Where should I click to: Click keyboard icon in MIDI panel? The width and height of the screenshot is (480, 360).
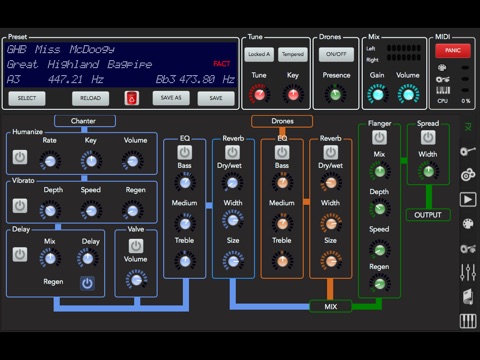[443, 90]
